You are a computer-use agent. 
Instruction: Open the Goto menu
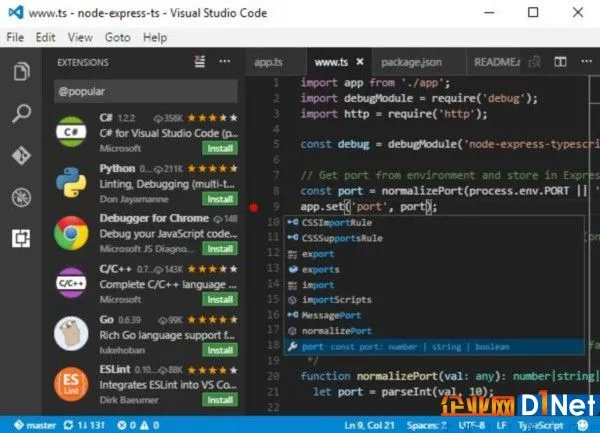pos(117,37)
